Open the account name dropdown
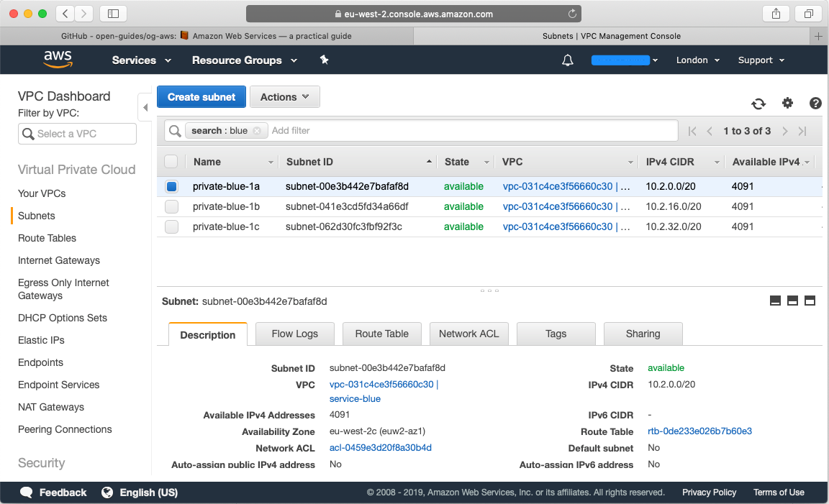 click(625, 60)
